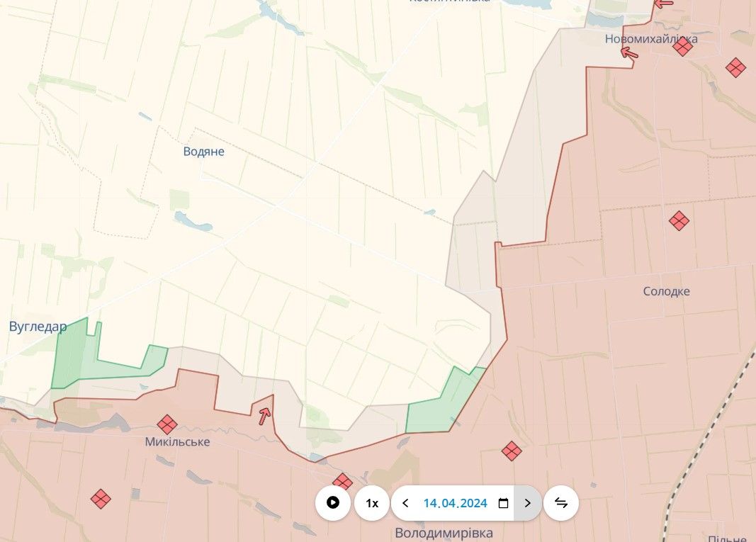
Task: Open the compare dates swap button
Action: (560, 503)
